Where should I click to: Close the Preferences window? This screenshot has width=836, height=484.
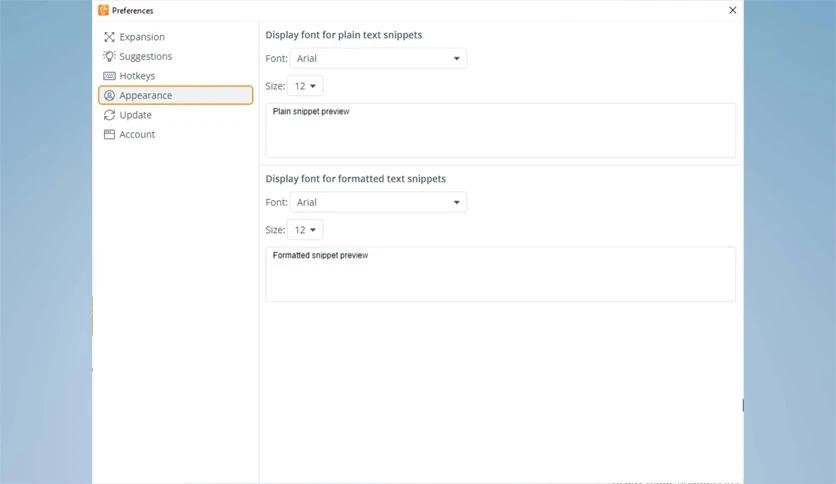point(732,10)
